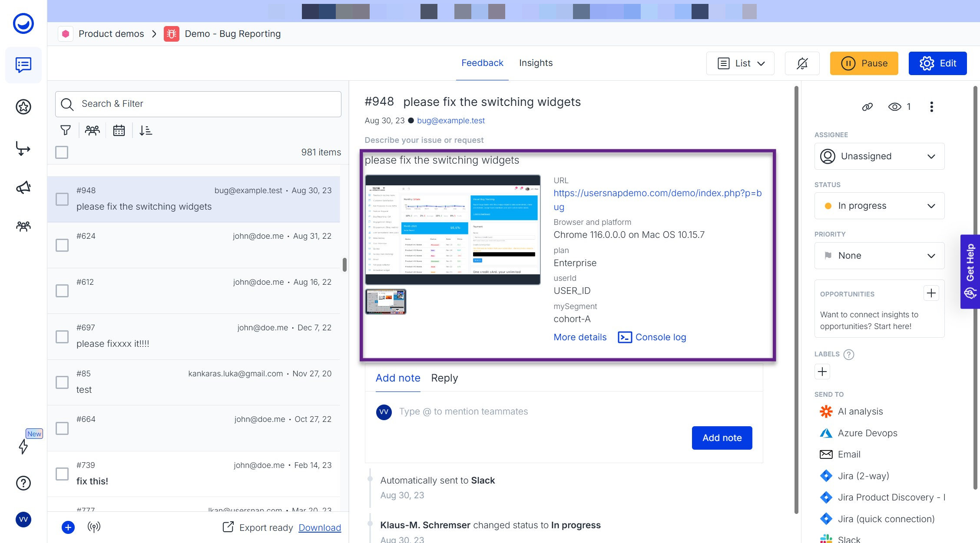
Task: Open the calendar date filter icon
Action: [119, 130]
